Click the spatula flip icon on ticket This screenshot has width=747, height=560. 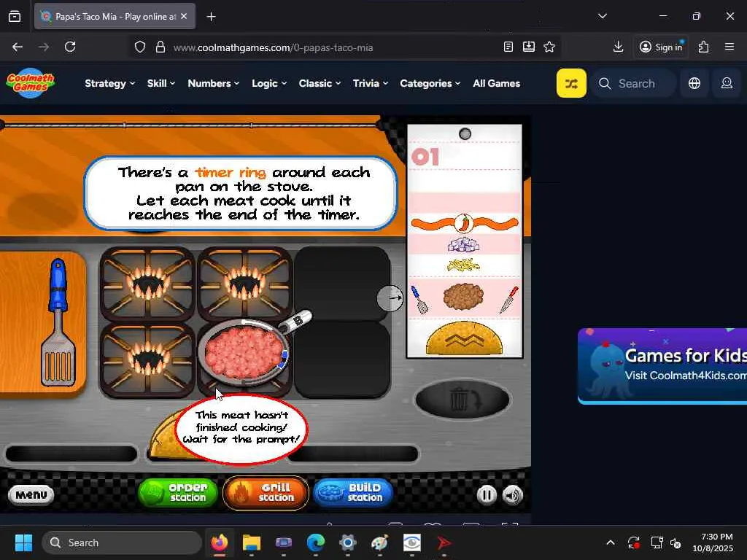pyautogui.click(x=419, y=300)
